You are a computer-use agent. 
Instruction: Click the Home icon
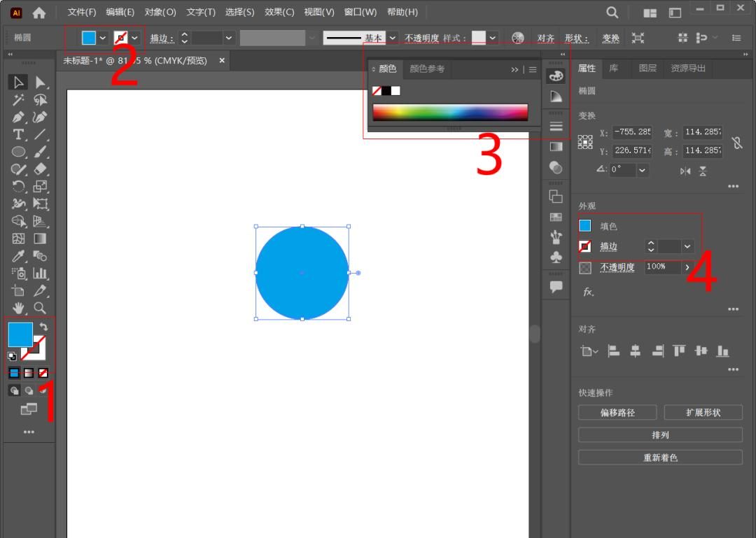tap(39, 13)
